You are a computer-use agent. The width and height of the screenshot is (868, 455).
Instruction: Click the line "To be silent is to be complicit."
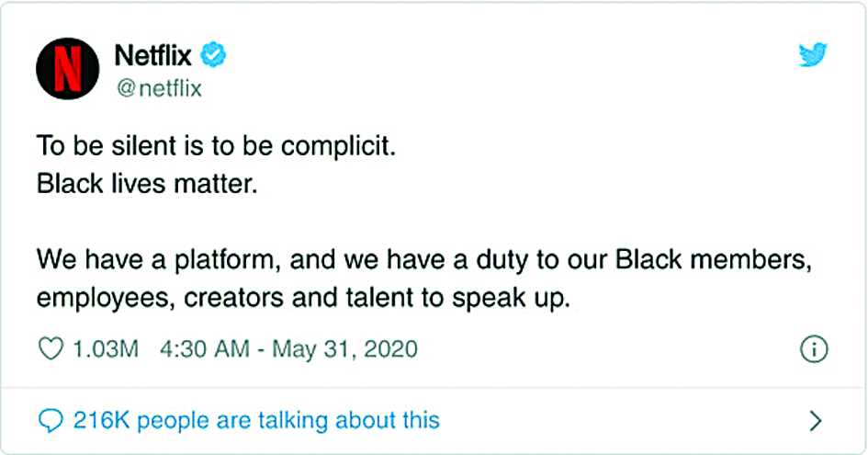point(217,146)
